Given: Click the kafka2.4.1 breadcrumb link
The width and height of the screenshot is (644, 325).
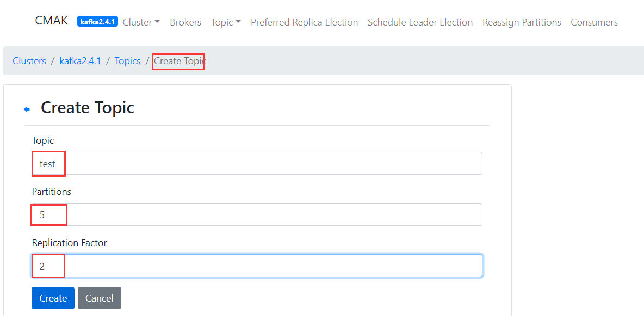Looking at the screenshot, I should tap(80, 61).
